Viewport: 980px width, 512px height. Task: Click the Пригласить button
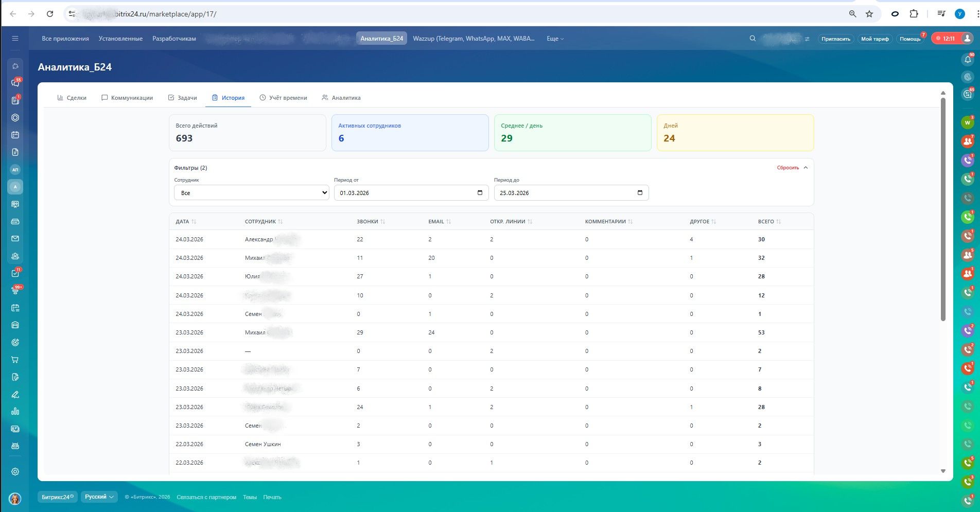click(x=835, y=39)
